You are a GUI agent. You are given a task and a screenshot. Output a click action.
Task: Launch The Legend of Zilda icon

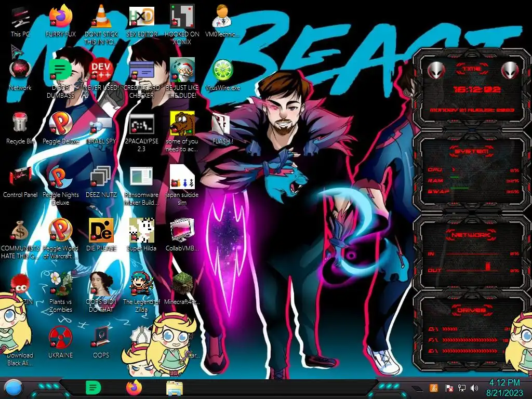pos(141,292)
